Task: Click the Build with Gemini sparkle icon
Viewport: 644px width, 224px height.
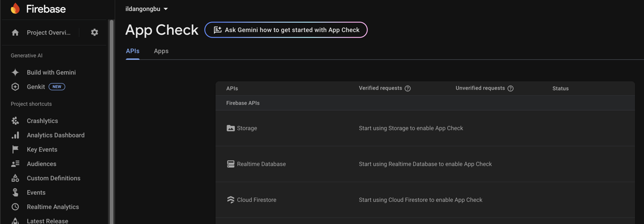Action: pyautogui.click(x=15, y=72)
